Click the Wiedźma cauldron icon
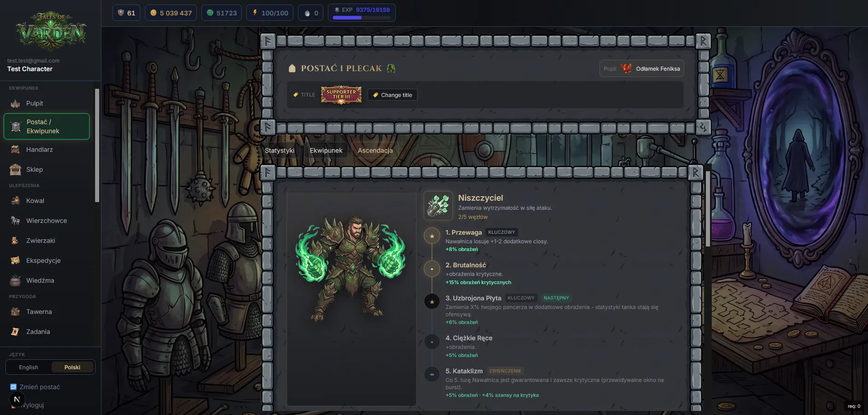 [x=15, y=280]
